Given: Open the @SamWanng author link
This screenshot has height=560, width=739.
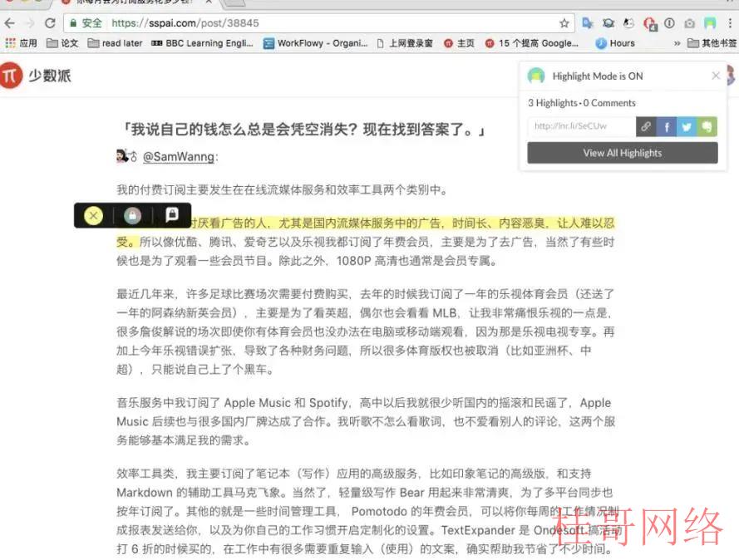Looking at the screenshot, I should (178, 157).
